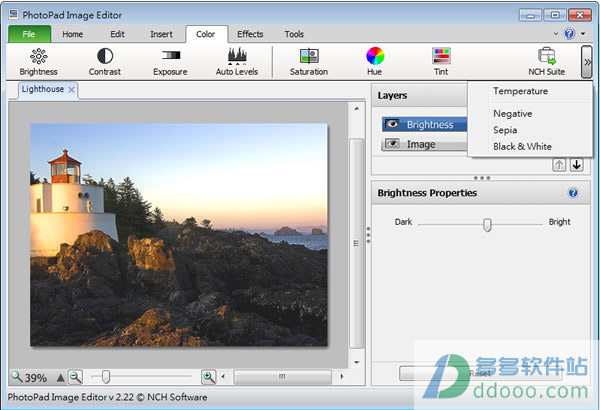Click the 39% zoom magnifier icon

pyautogui.click(x=16, y=377)
